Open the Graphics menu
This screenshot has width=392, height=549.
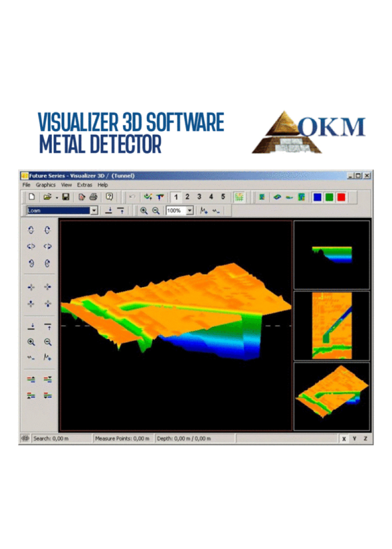[46, 185]
